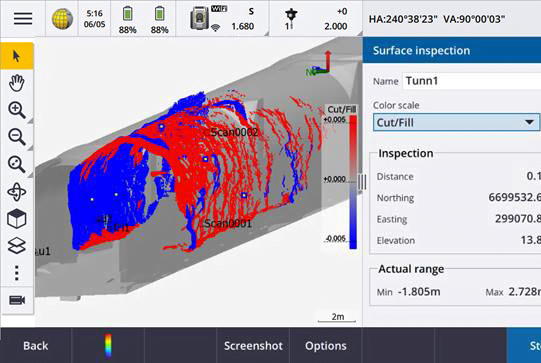Click the HA:240°38'23" angle readout

[x=403, y=19]
